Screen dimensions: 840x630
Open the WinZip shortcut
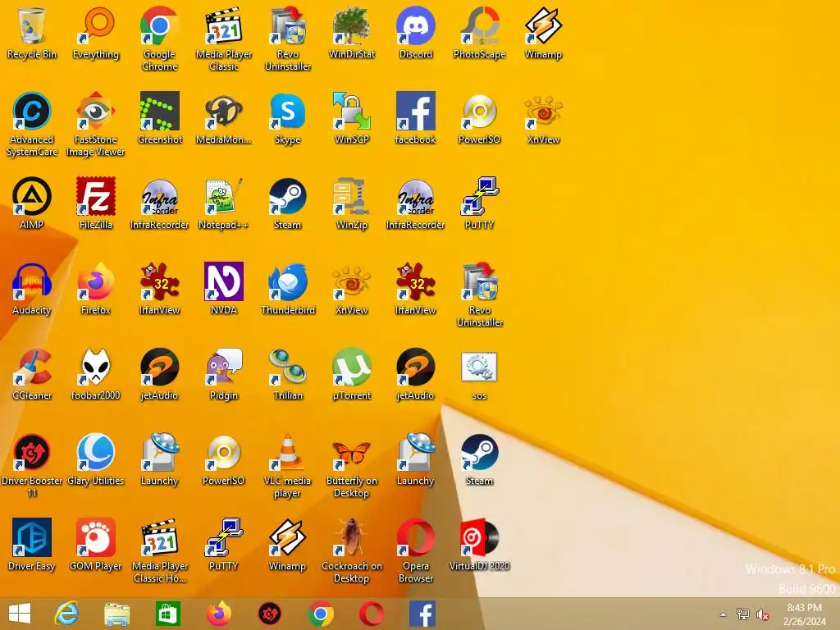click(351, 204)
